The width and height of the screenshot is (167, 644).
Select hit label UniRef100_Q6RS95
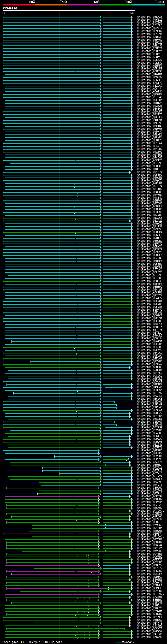(x=150, y=287)
